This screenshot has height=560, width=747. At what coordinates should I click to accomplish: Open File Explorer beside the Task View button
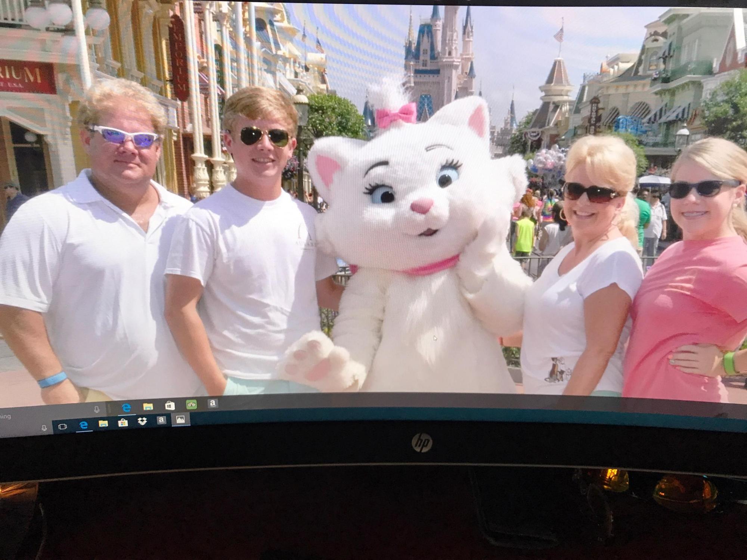click(x=103, y=423)
